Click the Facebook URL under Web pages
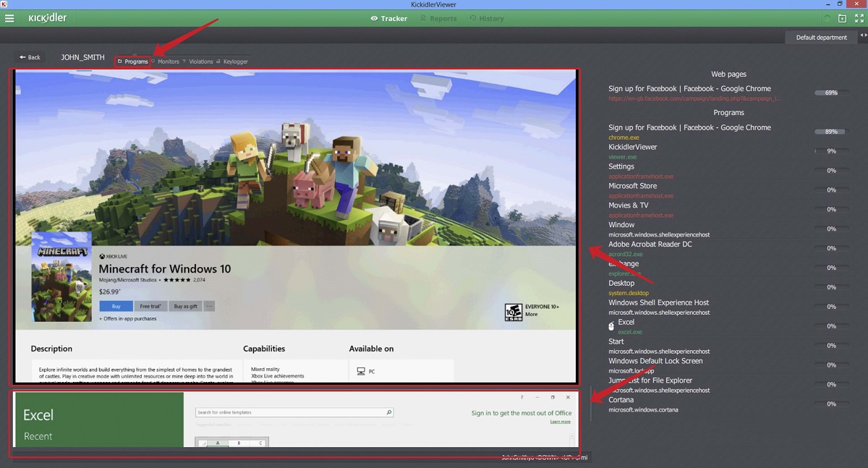This screenshot has height=468, width=868. [694, 98]
